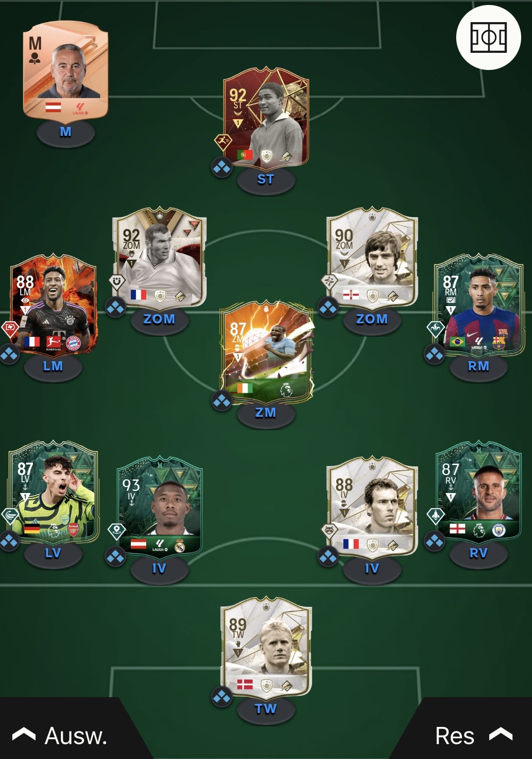Tap playstyle badge on the RV card
The height and width of the screenshot is (759, 532).
tap(435, 515)
